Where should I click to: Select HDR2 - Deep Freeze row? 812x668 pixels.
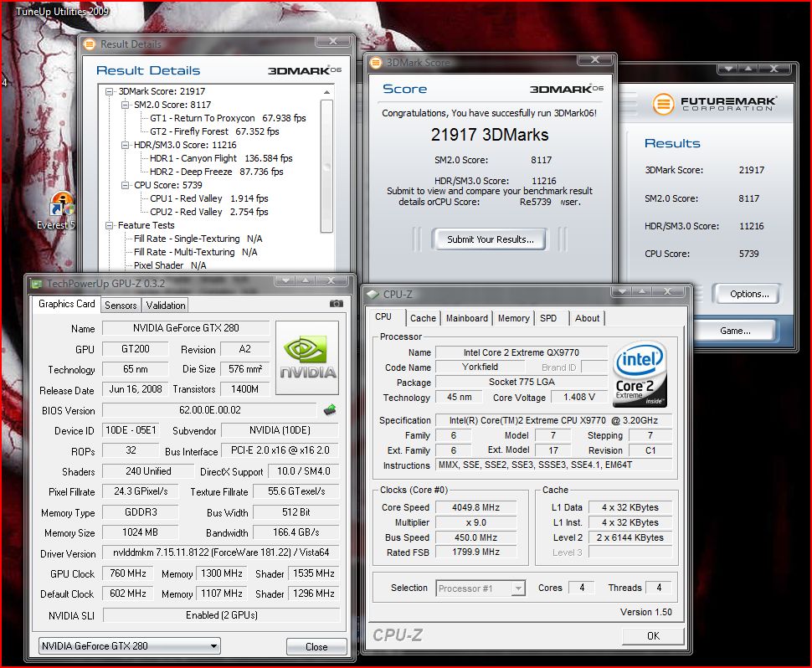[x=217, y=172]
